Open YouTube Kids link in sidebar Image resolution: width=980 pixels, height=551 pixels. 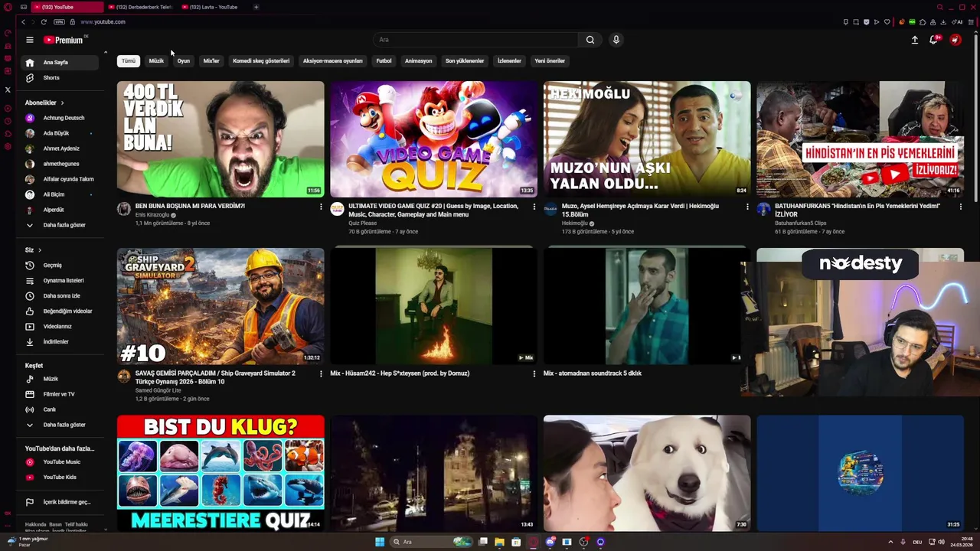click(x=61, y=477)
